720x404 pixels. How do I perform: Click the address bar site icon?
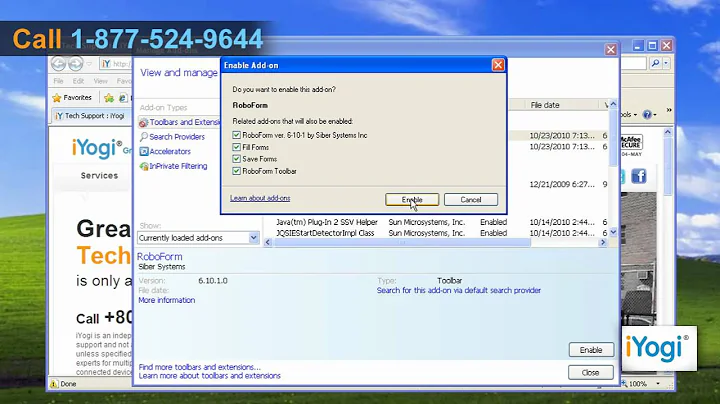coord(106,63)
